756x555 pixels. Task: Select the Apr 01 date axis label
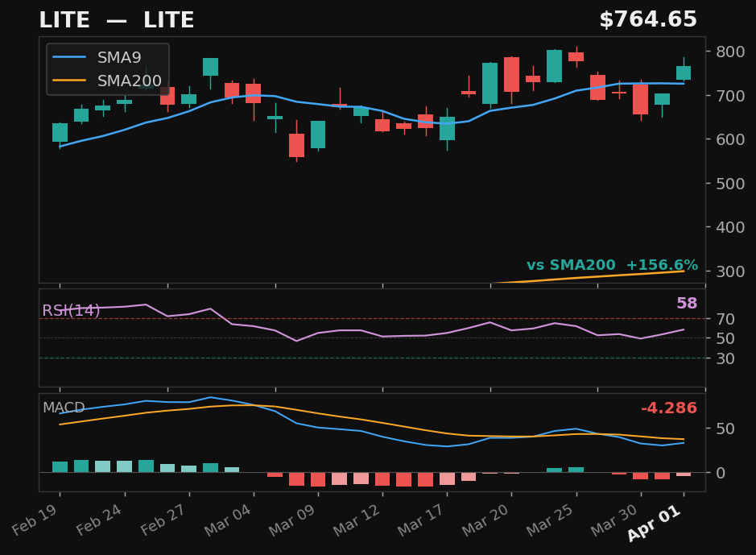(x=654, y=524)
